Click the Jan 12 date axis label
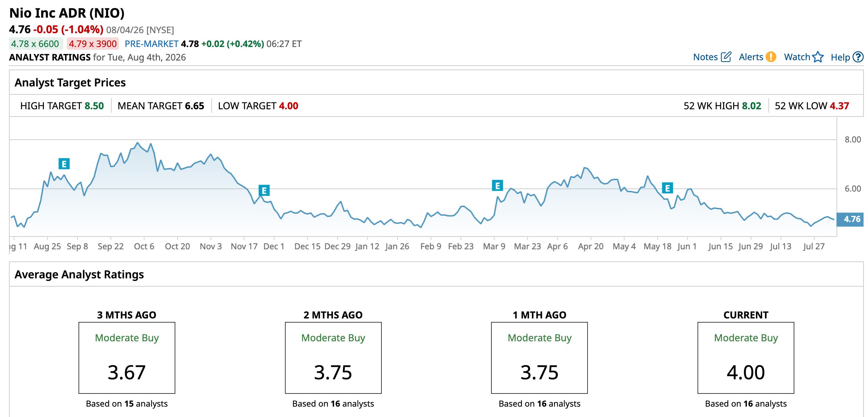This screenshot has width=868, height=417. click(367, 247)
